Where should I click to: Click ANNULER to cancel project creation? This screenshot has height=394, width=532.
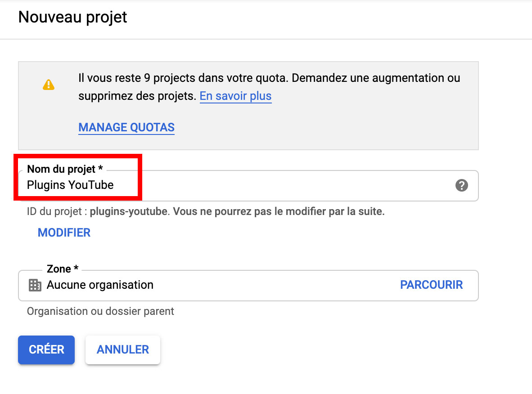(122, 349)
